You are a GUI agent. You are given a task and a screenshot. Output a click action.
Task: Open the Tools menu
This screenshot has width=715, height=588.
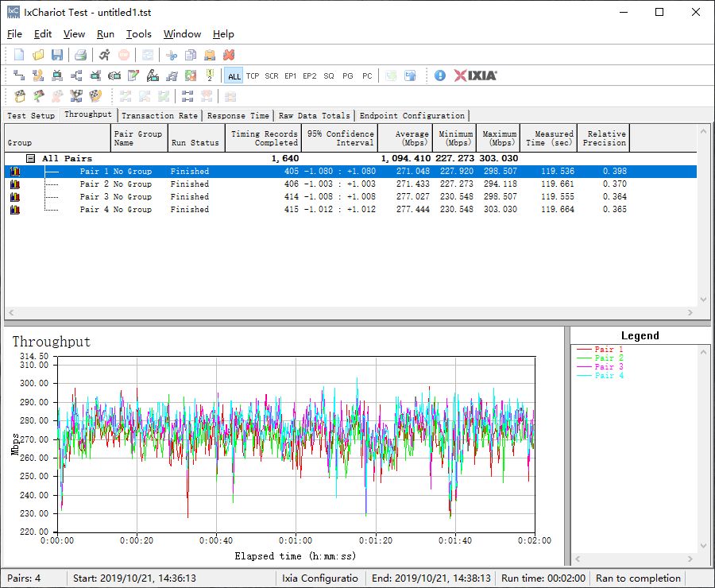[x=138, y=34]
